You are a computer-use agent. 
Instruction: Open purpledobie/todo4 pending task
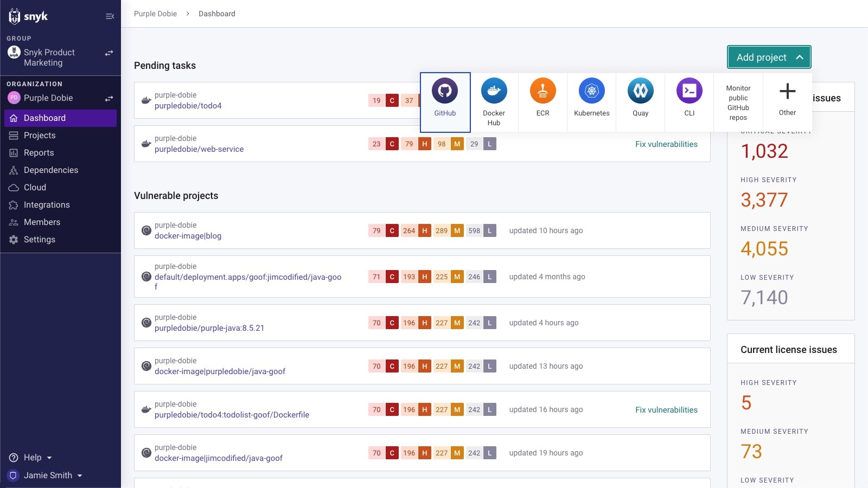pyautogui.click(x=188, y=106)
